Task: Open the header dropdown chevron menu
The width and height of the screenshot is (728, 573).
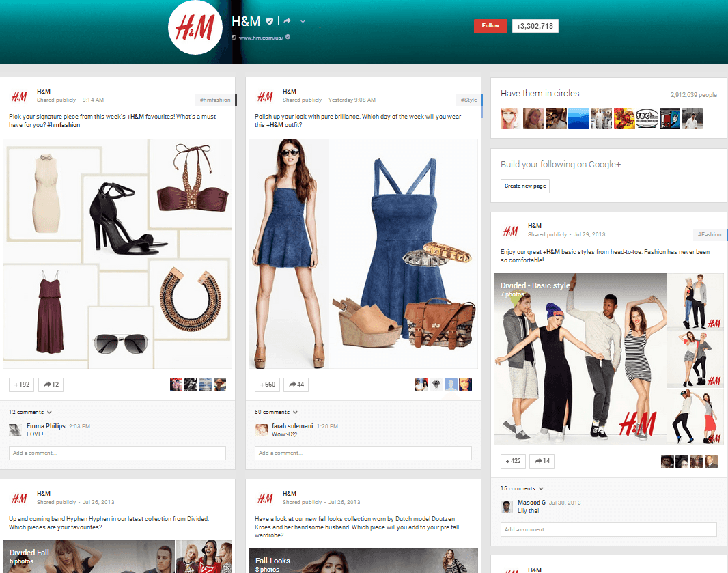Action: click(x=303, y=21)
